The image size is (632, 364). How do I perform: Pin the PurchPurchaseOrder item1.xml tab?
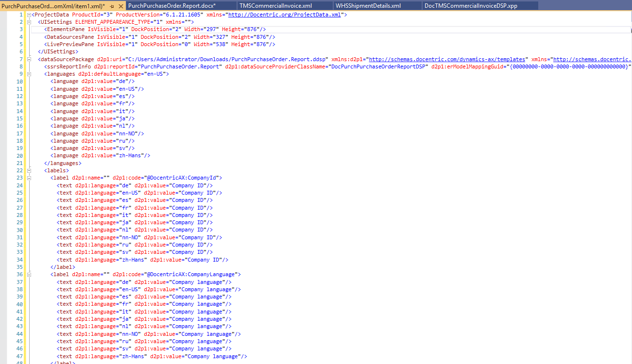coord(112,5)
